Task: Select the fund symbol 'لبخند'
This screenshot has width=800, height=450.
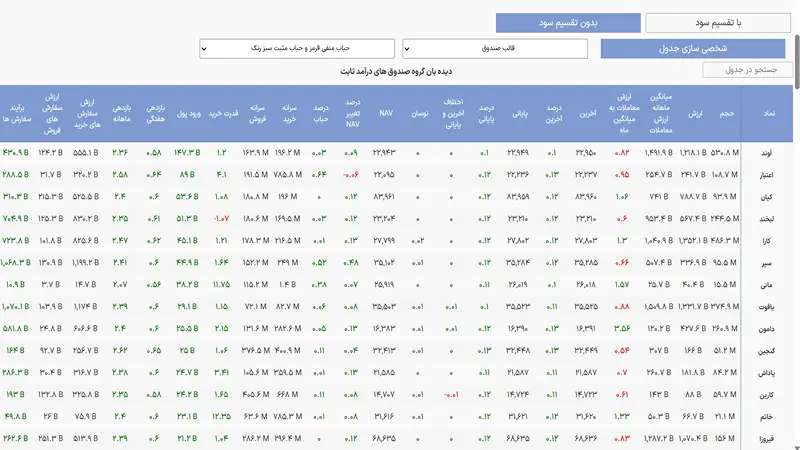Action: coord(766,219)
